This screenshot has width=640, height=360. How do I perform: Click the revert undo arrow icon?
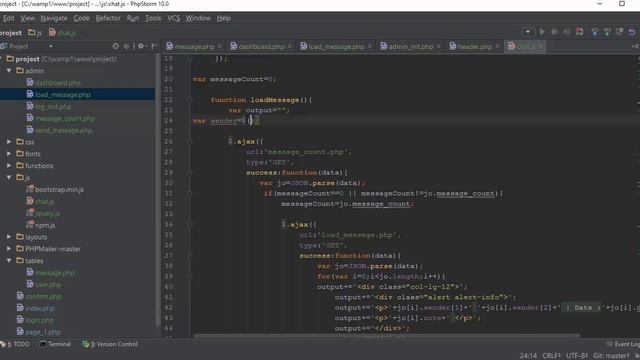(632, 32)
